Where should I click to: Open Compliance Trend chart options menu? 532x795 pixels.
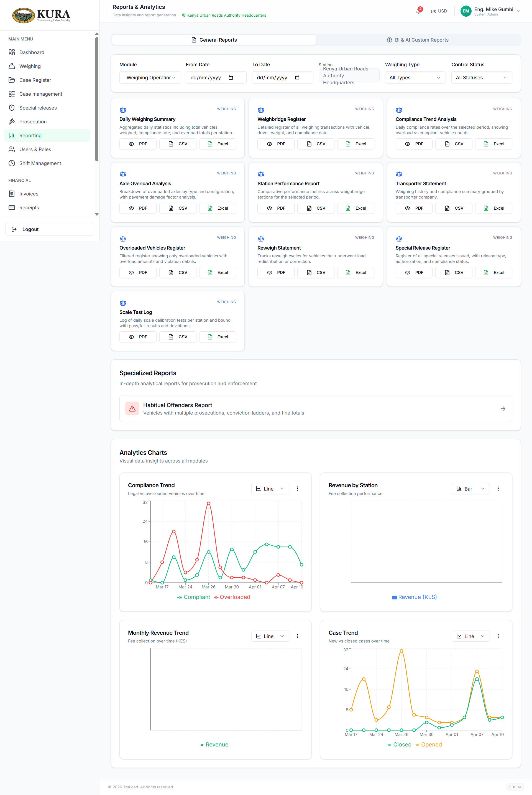pyautogui.click(x=298, y=489)
